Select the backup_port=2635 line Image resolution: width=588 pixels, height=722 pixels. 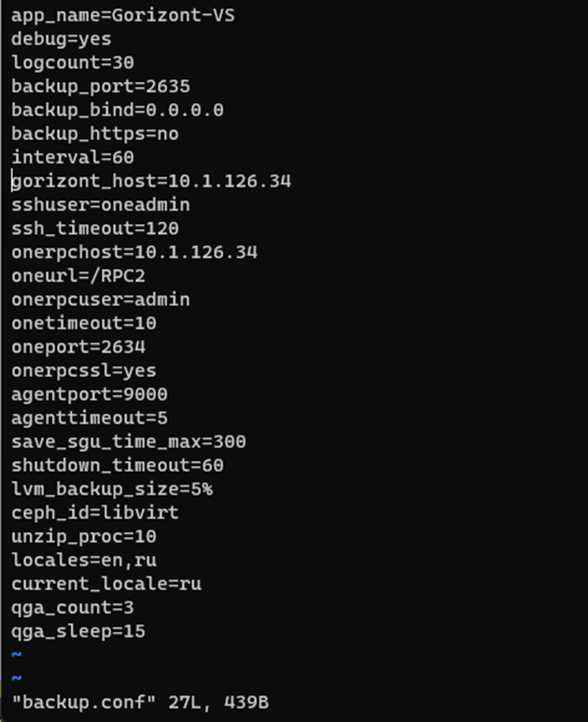101,87
